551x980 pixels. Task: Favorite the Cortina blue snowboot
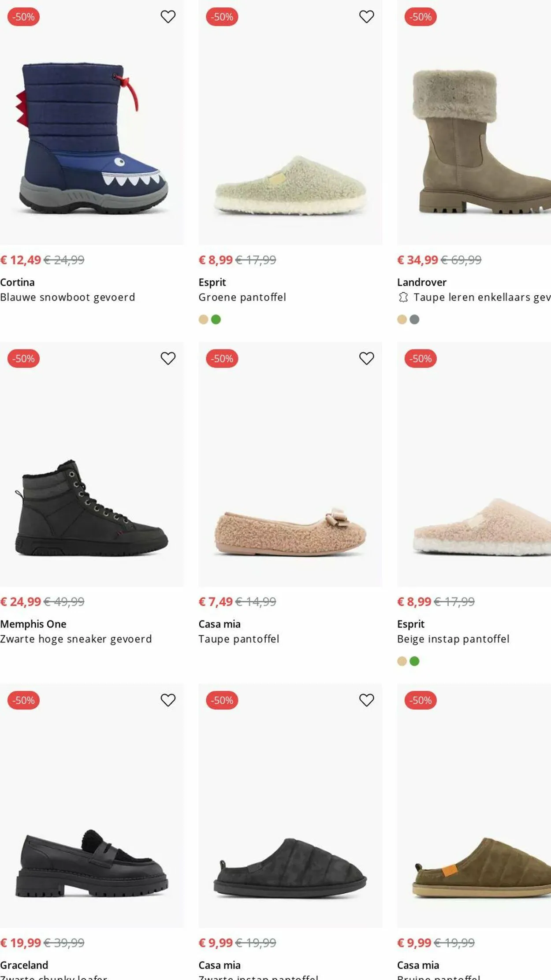pos(168,17)
